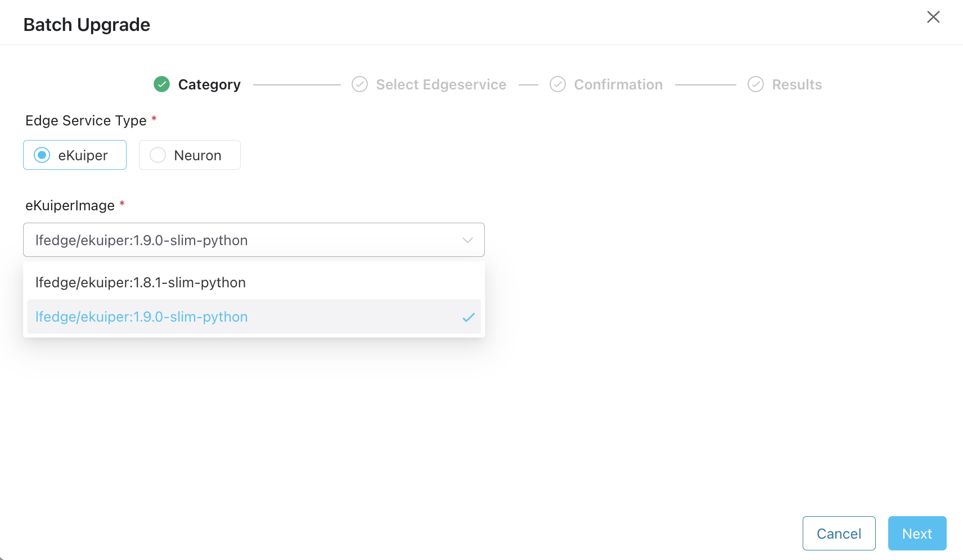The image size is (963, 560).
Task: Click the Select Edgeservice step circle icon
Action: point(359,84)
